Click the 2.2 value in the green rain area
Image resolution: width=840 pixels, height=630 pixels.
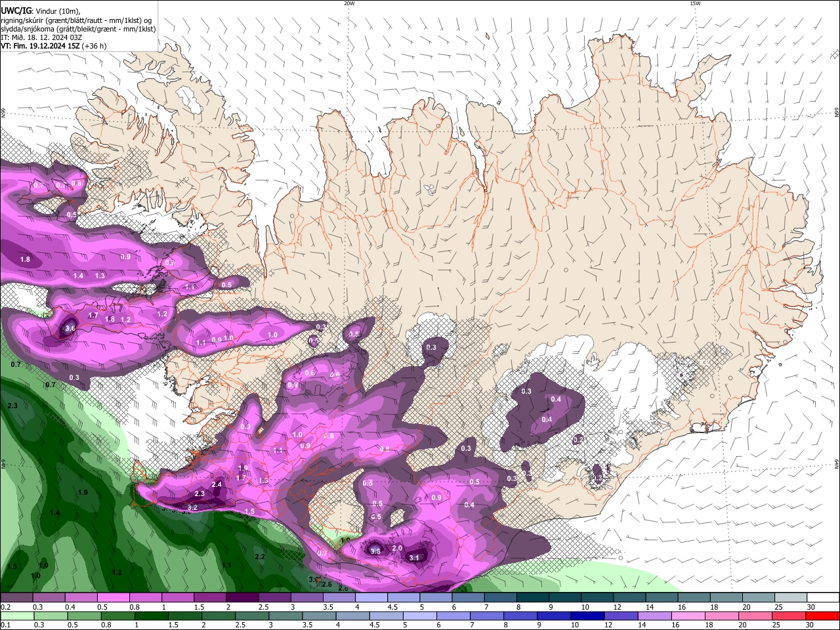pyautogui.click(x=260, y=556)
